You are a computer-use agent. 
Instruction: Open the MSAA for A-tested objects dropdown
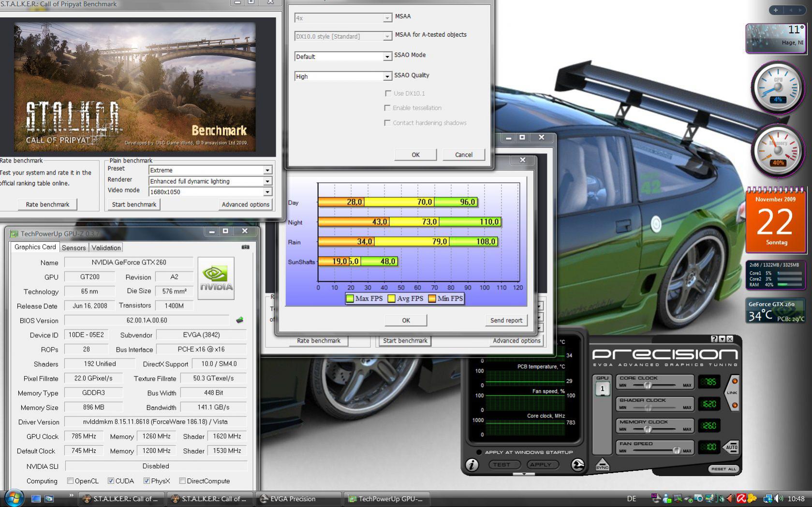[x=343, y=36]
